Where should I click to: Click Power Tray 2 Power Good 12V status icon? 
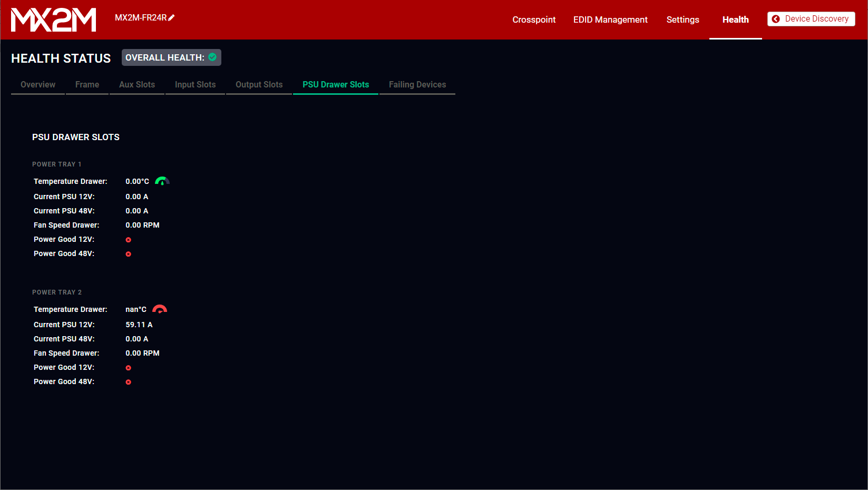[128, 368]
